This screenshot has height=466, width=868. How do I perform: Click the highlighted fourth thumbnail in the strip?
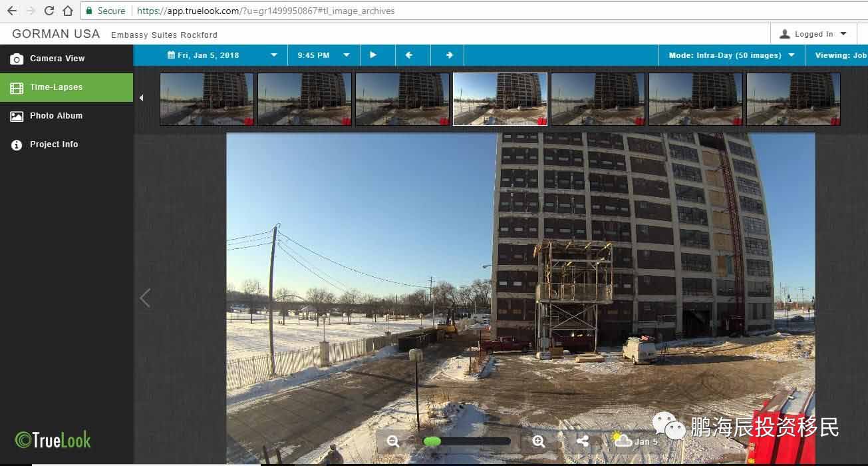pyautogui.click(x=500, y=99)
